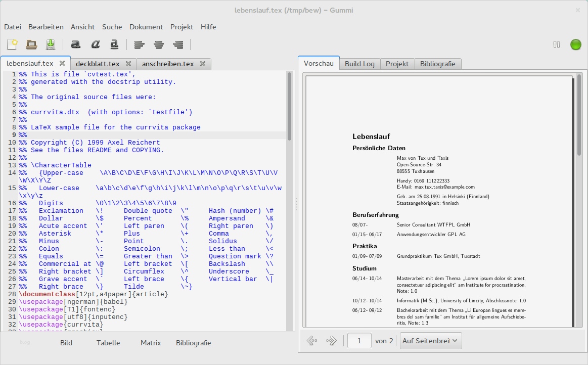Align text right using the toolbar
588x365 pixels.
click(x=178, y=44)
